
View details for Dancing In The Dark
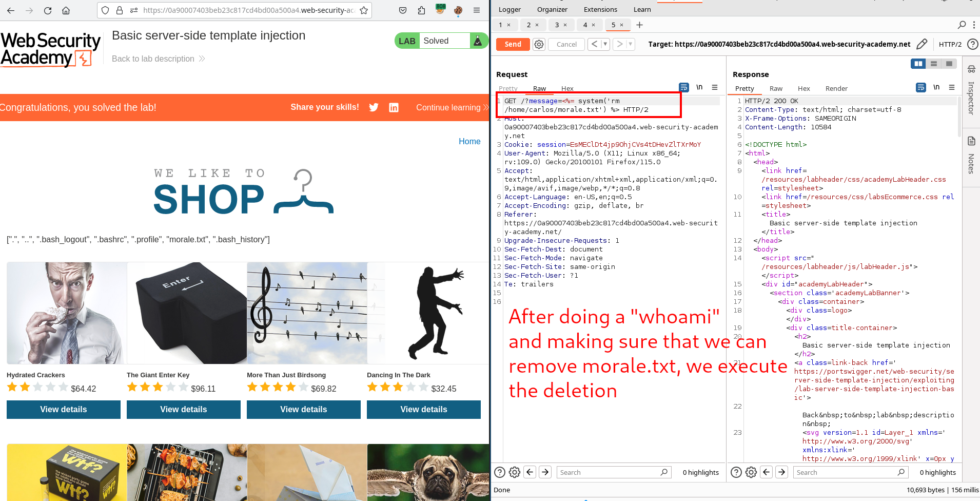tap(424, 409)
